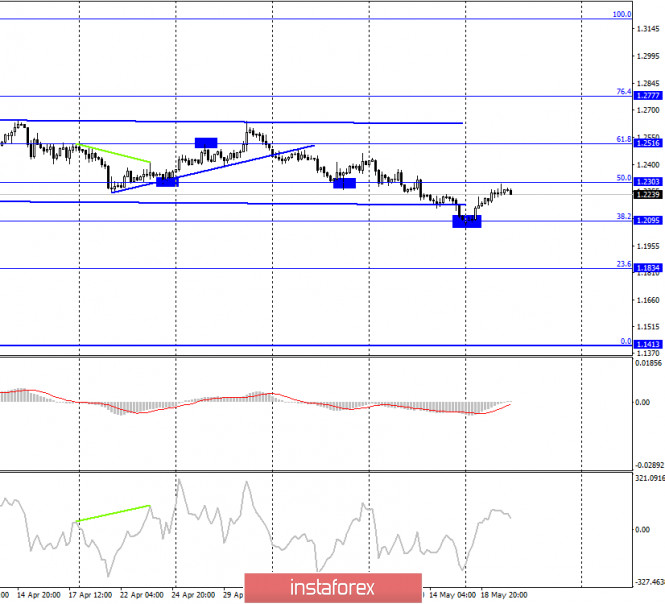Click the 1.2095 price label

coord(648,221)
